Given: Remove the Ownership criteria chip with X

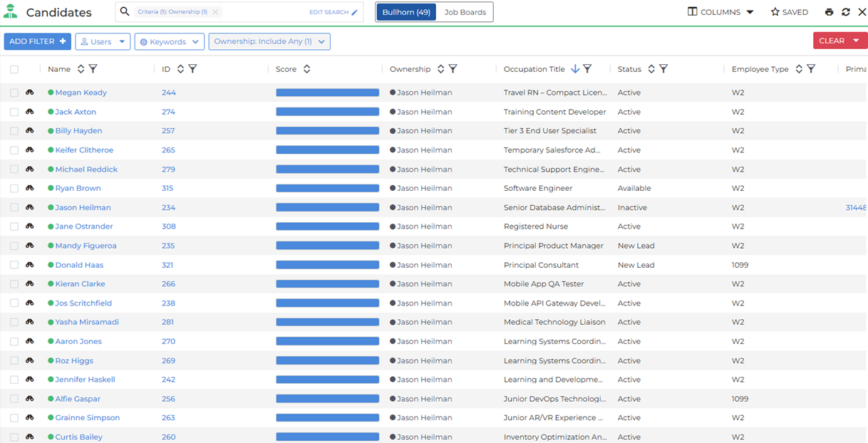Looking at the screenshot, I should point(215,12).
